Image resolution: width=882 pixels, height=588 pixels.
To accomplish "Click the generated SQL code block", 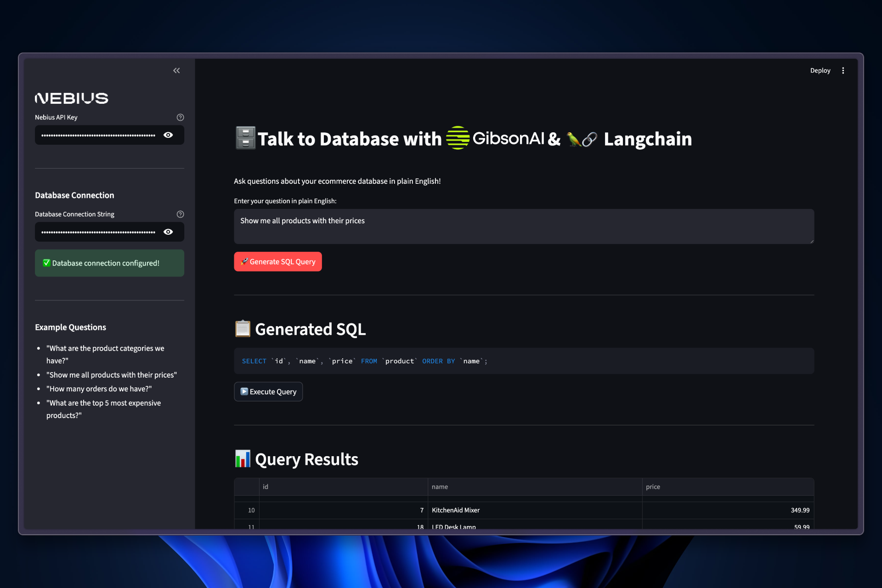I will click(x=524, y=361).
